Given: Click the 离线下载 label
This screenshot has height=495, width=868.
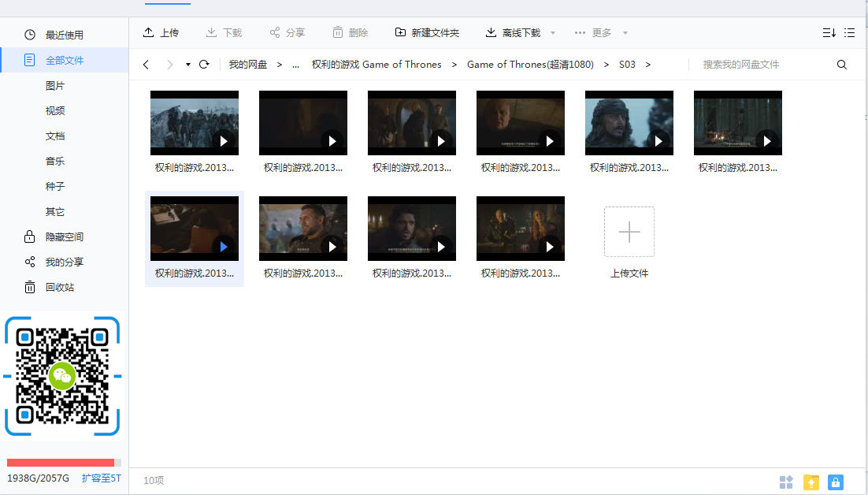Looking at the screenshot, I should pyautogui.click(x=521, y=32).
